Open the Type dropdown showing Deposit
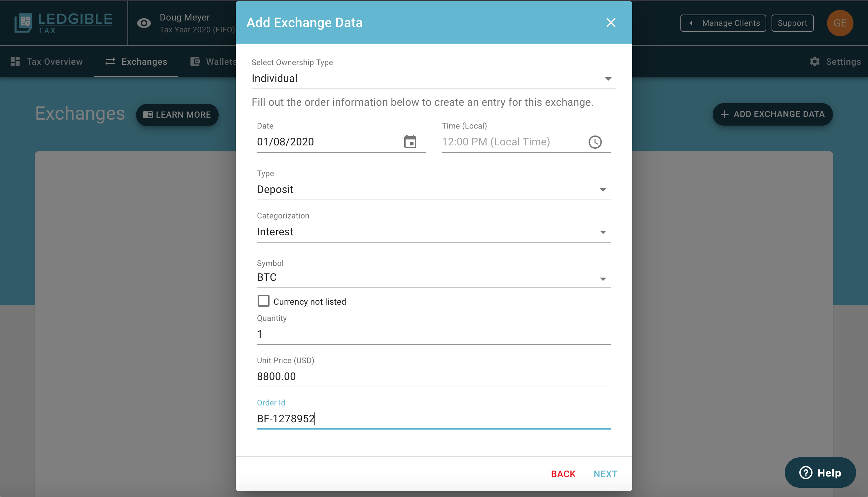The image size is (868, 497). click(433, 189)
